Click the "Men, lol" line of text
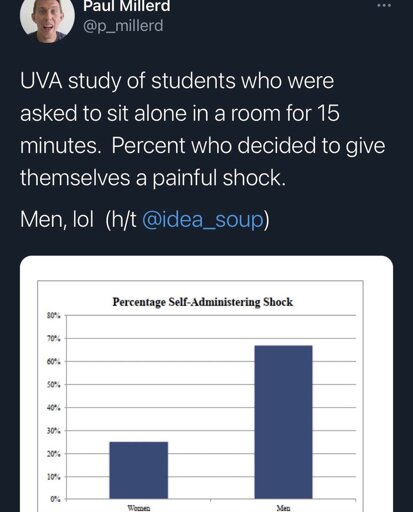The image size is (413, 512). pos(57,220)
